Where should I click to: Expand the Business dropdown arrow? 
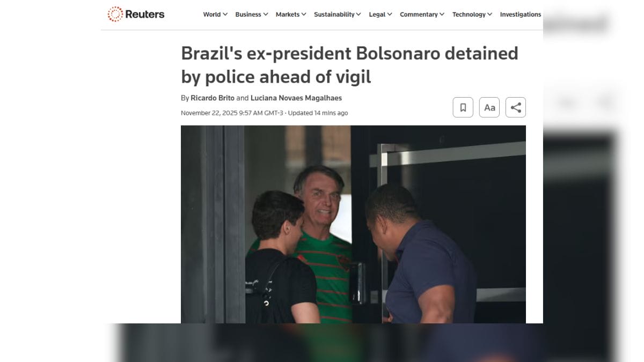pos(266,14)
